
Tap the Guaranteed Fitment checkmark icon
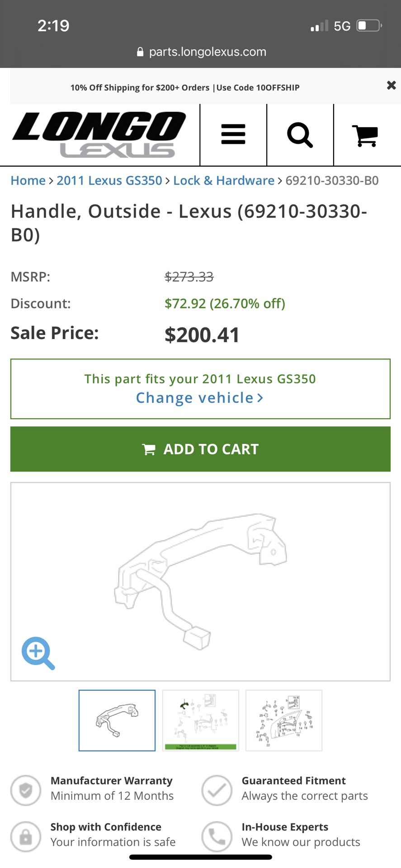click(217, 790)
